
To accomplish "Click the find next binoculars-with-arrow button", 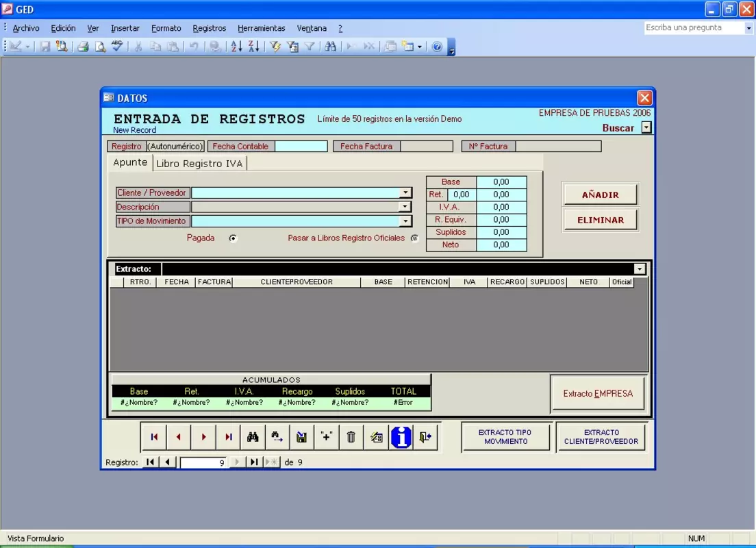I will point(277,437).
